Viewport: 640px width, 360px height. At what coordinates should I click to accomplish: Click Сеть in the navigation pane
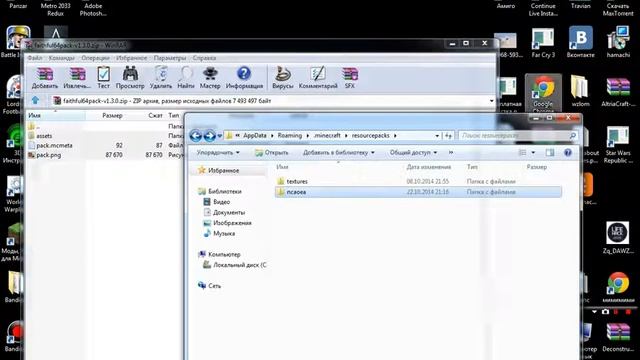click(214, 286)
